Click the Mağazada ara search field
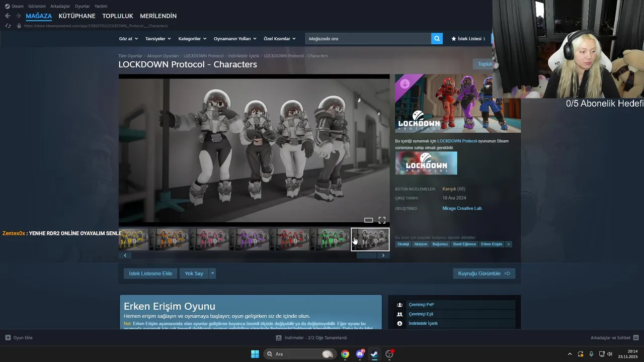The width and height of the screenshot is (644, 362). (x=368, y=39)
